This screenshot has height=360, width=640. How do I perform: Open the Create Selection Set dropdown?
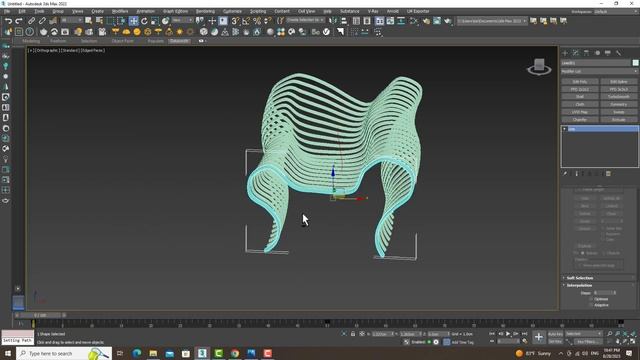pos(305,20)
